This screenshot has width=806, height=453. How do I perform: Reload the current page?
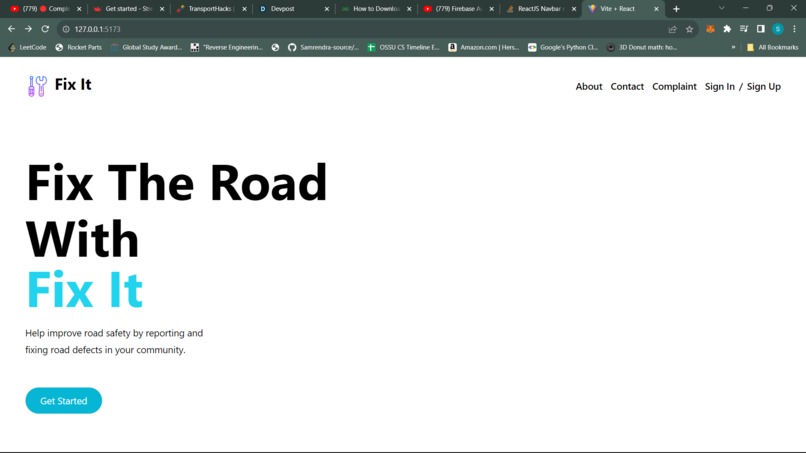coord(45,29)
